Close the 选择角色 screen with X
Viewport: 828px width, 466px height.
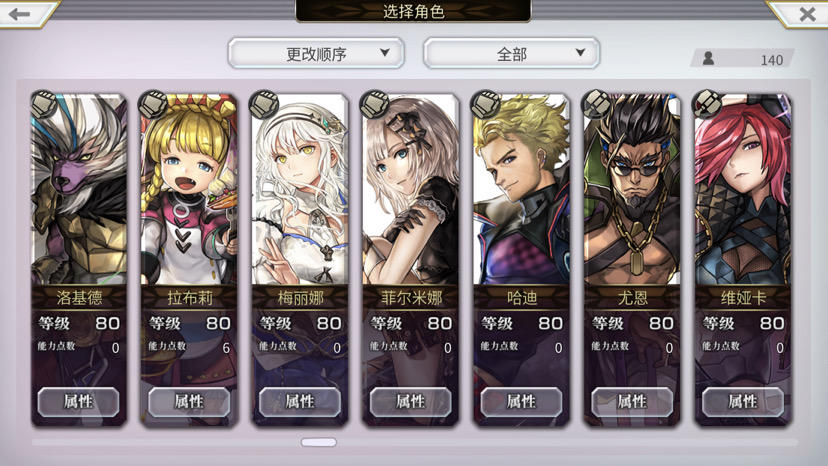(x=807, y=14)
